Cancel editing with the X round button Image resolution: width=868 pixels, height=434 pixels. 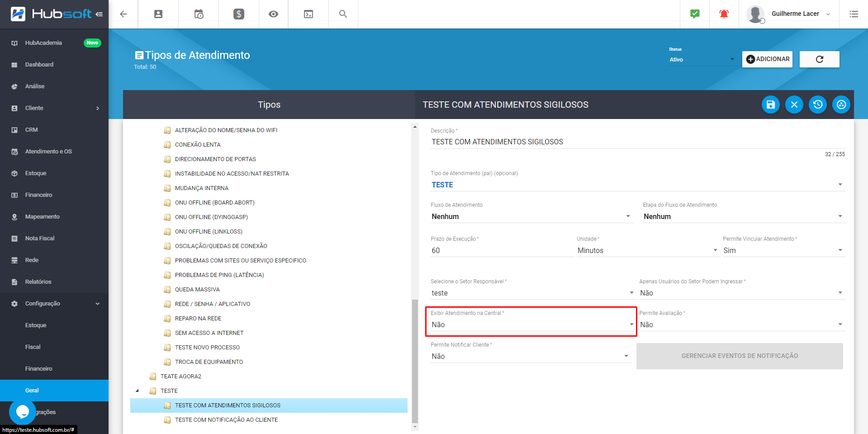(794, 105)
